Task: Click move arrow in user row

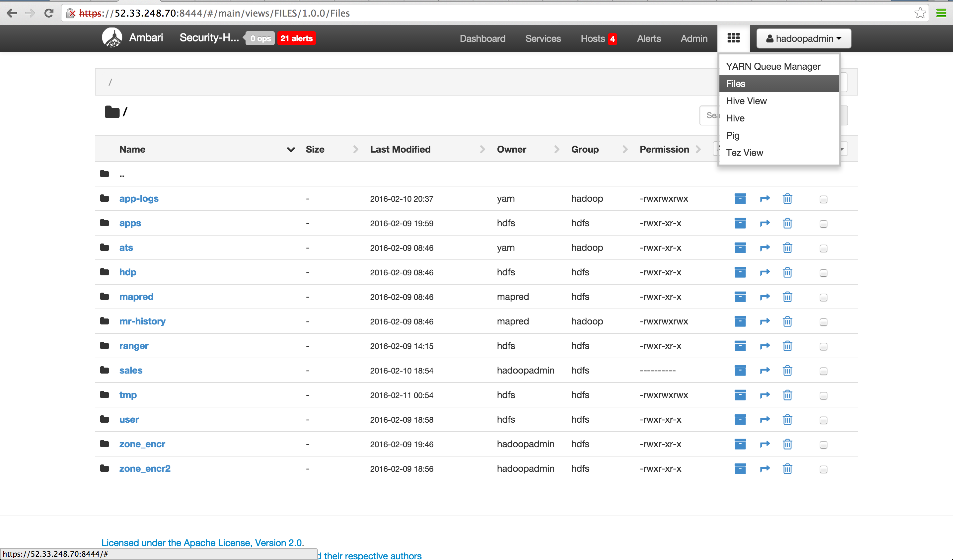Action: 765,420
